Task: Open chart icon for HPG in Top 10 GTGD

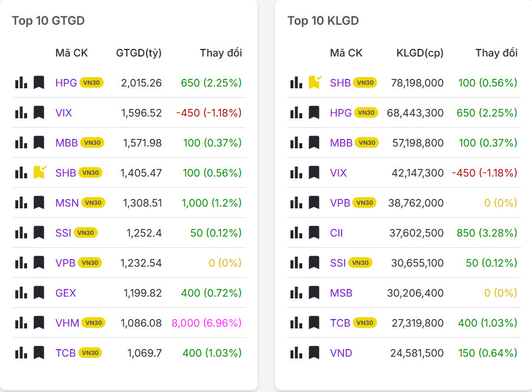Action: (21, 82)
